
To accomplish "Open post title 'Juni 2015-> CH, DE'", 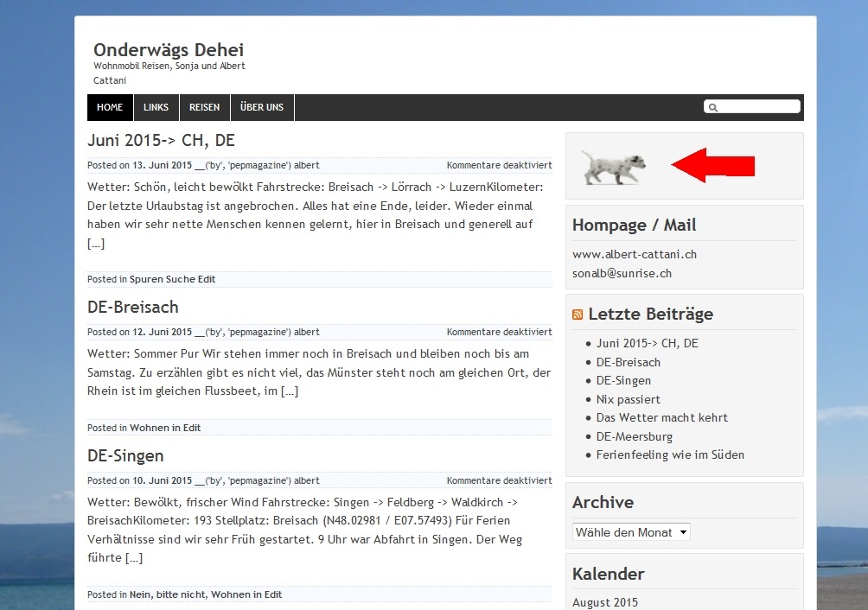I will coord(161,141).
